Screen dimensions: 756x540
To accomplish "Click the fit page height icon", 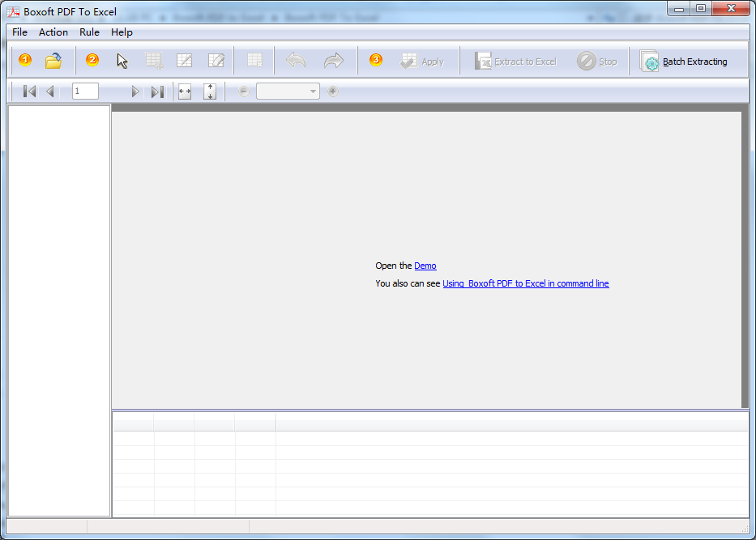I will coord(209,91).
